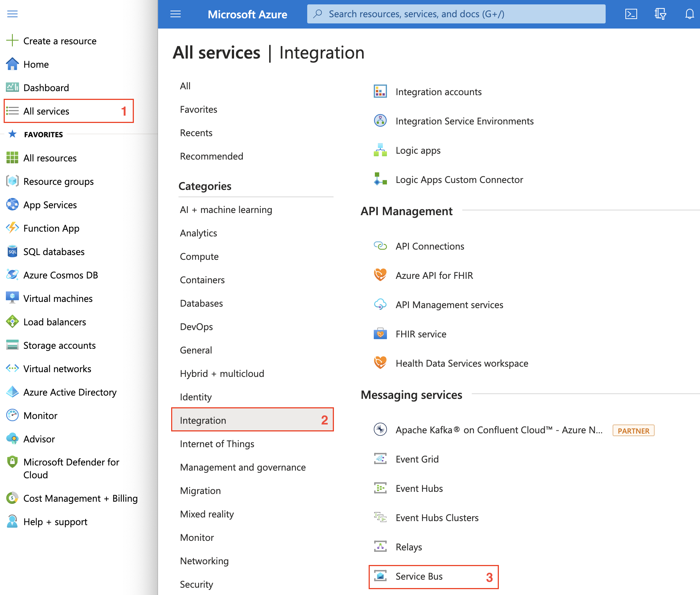Open API Management services link

(x=449, y=305)
